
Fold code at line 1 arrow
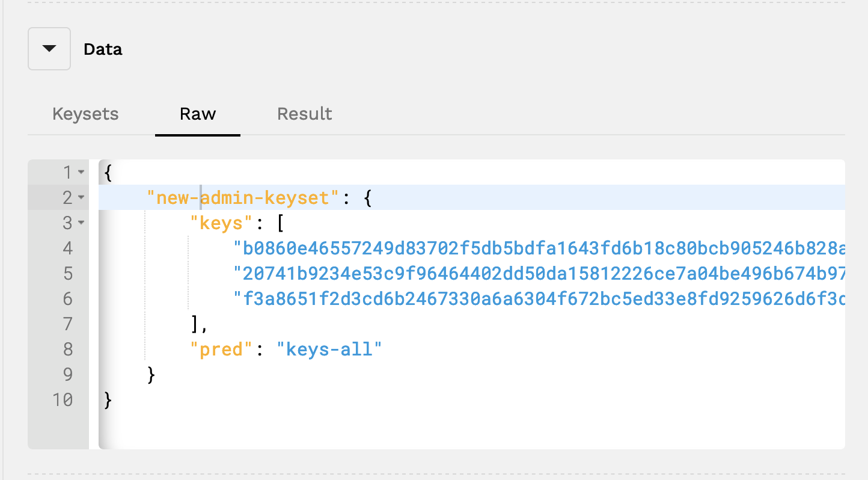(81, 173)
